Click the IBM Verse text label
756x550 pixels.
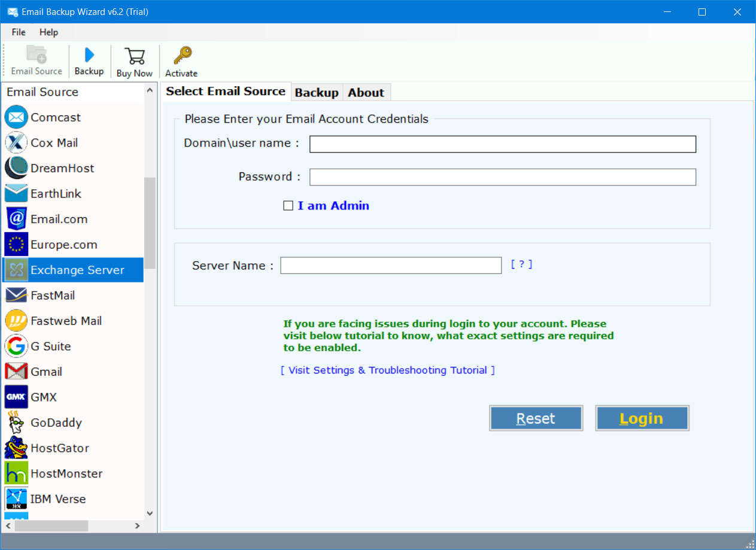pyautogui.click(x=58, y=499)
